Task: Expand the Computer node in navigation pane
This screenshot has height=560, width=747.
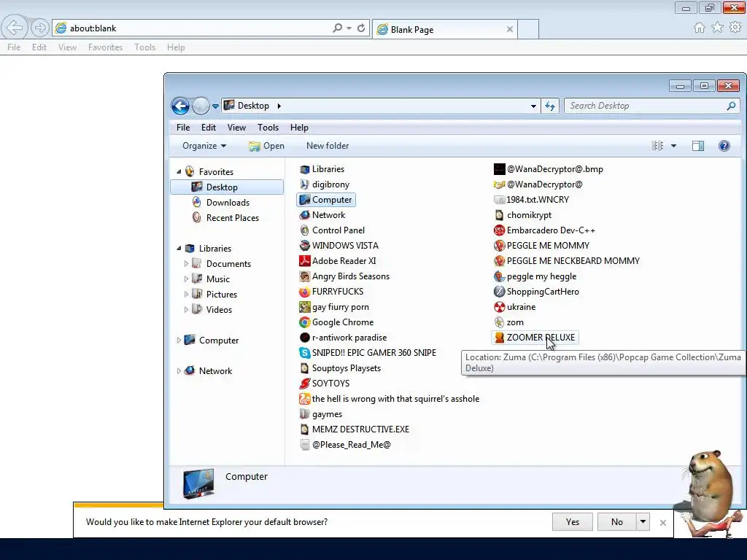Action: click(x=179, y=340)
